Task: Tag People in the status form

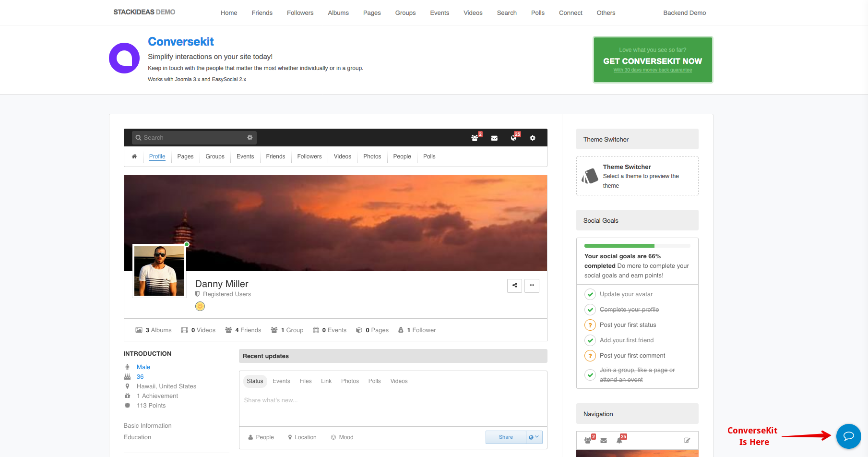Action: (x=261, y=437)
